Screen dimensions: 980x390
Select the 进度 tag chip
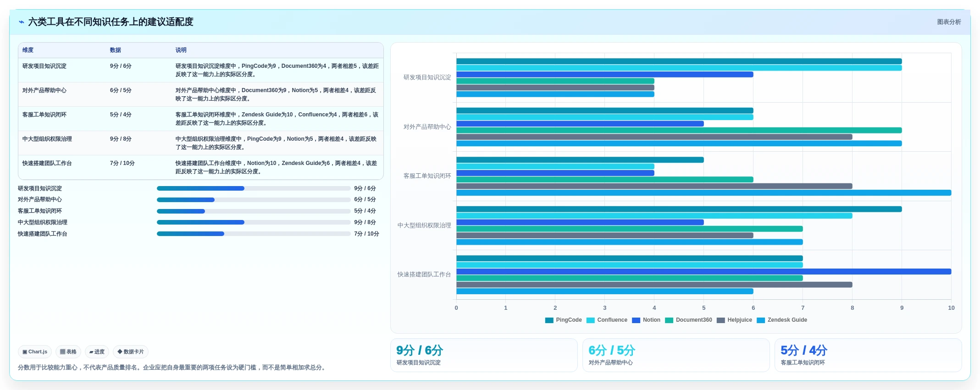97,352
